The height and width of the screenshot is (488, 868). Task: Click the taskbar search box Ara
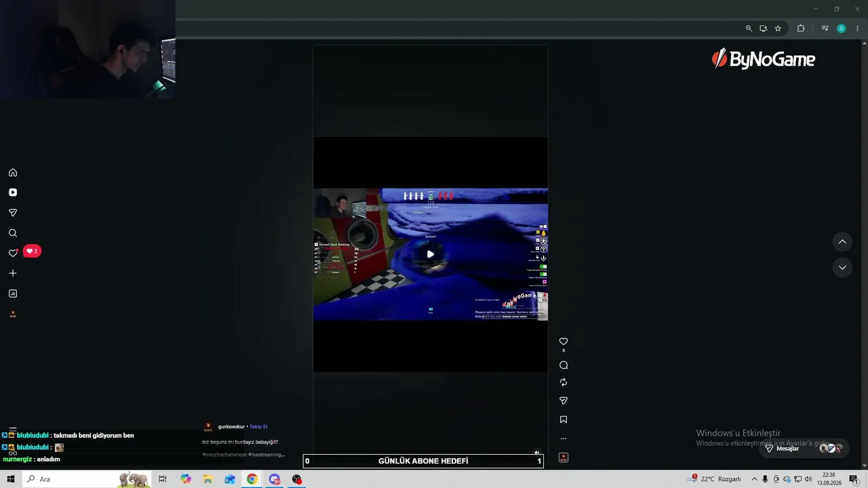click(x=86, y=479)
